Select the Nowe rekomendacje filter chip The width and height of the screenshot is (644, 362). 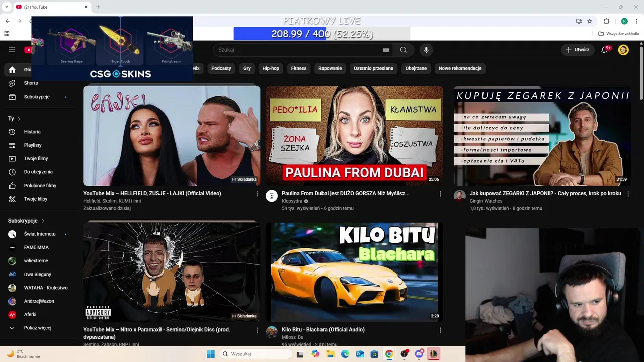click(x=460, y=68)
